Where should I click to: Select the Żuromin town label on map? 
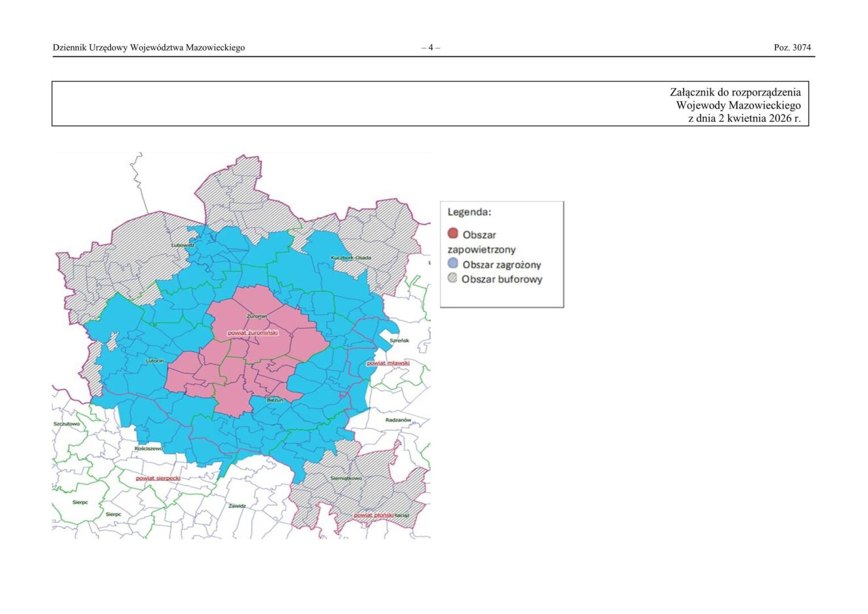coord(257,316)
